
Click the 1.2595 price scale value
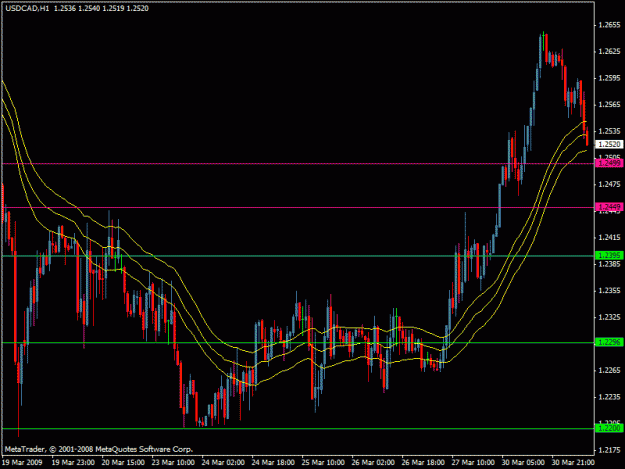click(609, 78)
